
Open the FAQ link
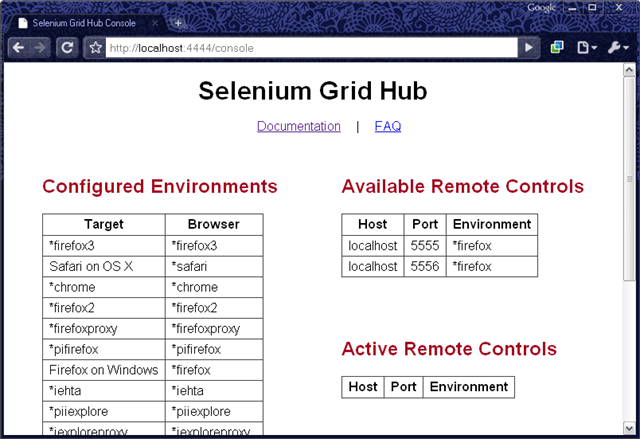(x=388, y=126)
